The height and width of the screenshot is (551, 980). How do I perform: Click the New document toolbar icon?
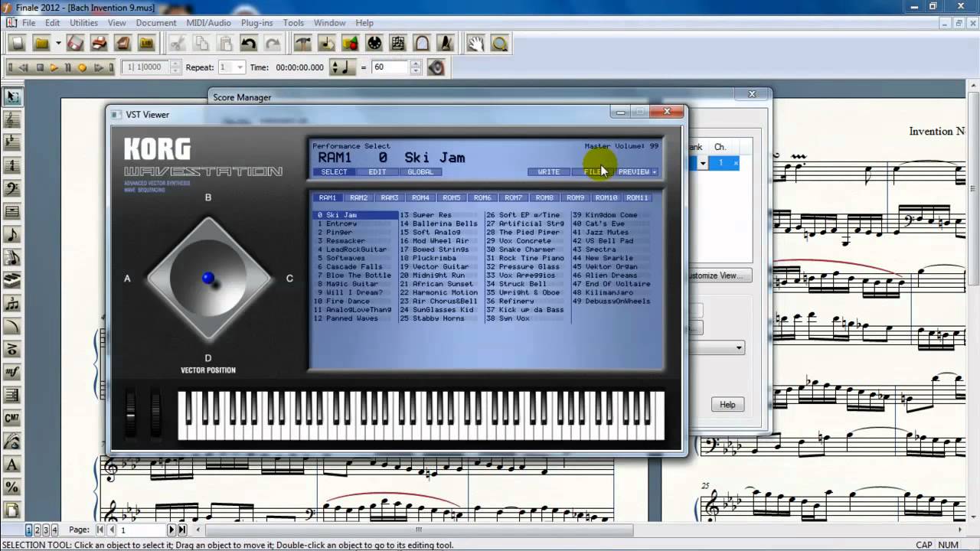18,44
